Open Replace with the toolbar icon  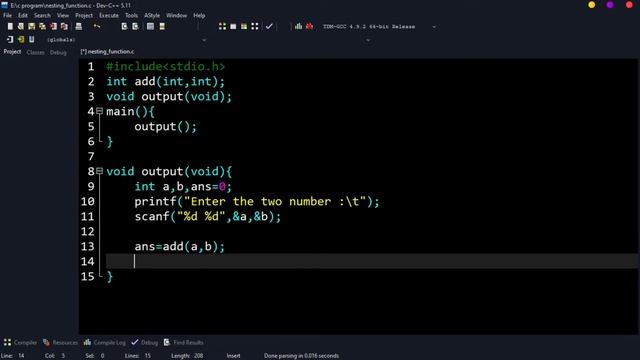point(136,27)
